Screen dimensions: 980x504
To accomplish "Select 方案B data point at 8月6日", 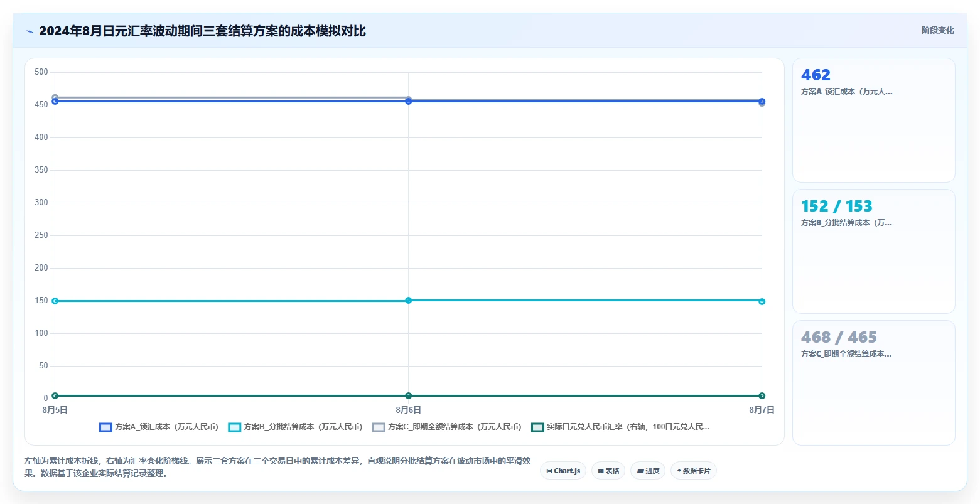I will tap(409, 300).
